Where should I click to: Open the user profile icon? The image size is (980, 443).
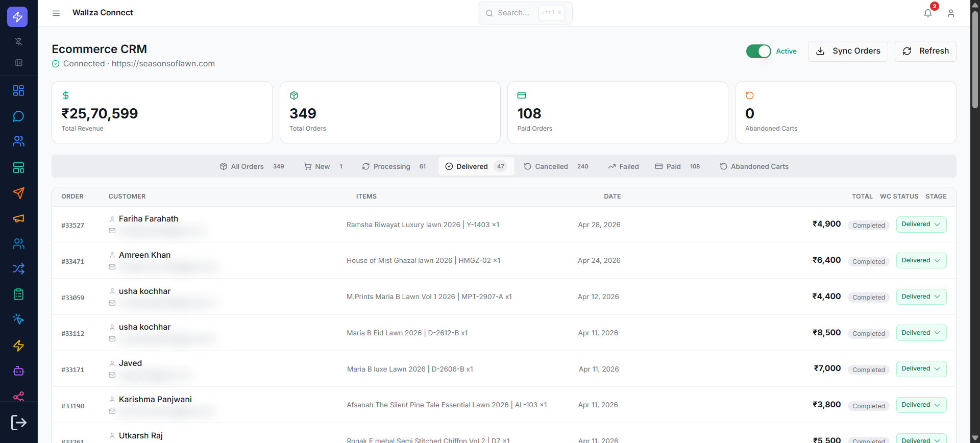(951, 13)
